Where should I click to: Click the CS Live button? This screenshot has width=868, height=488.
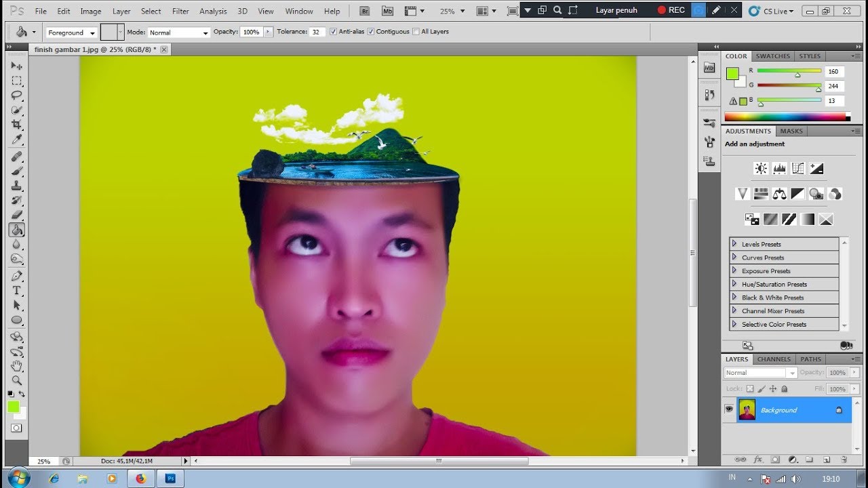point(770,11)
